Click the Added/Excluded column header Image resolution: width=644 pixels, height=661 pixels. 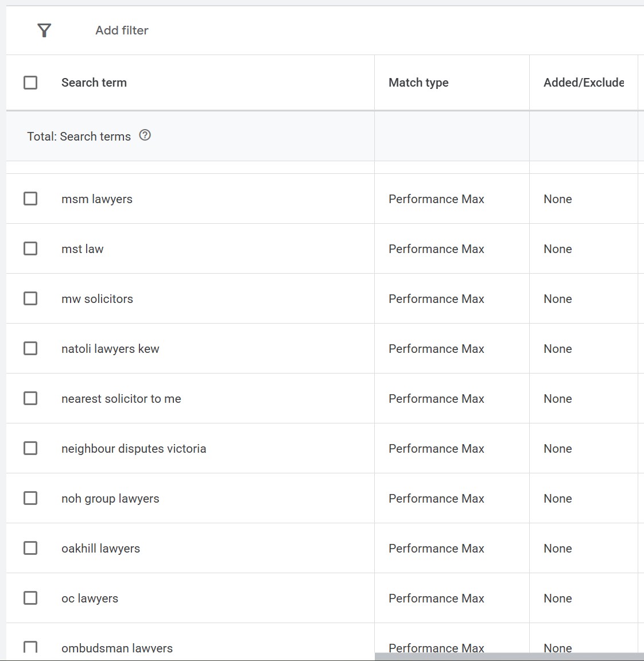click(x=583, y=83)
